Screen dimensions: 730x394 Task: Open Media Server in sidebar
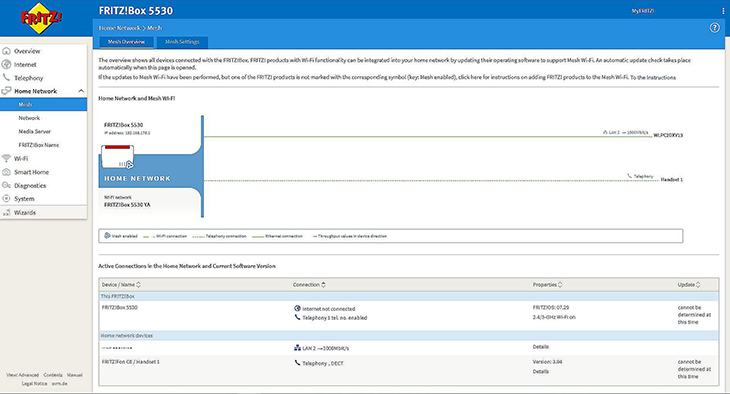(x=34, y=131)
